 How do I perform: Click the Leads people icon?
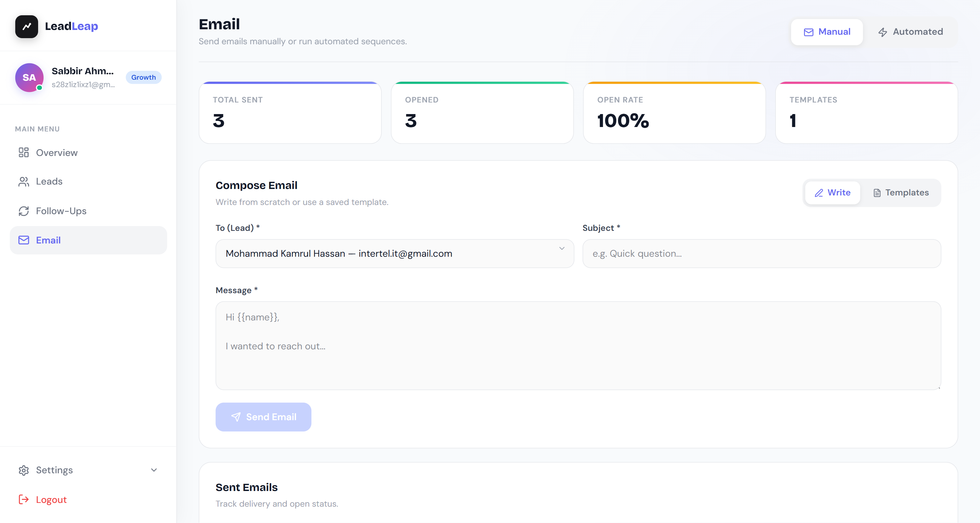tap(23, 181)
